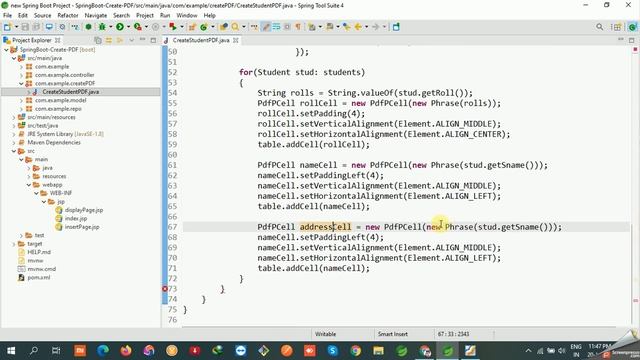Open the Navigate menu
This screenshot has height=360, width=640.
pos(96,15)
